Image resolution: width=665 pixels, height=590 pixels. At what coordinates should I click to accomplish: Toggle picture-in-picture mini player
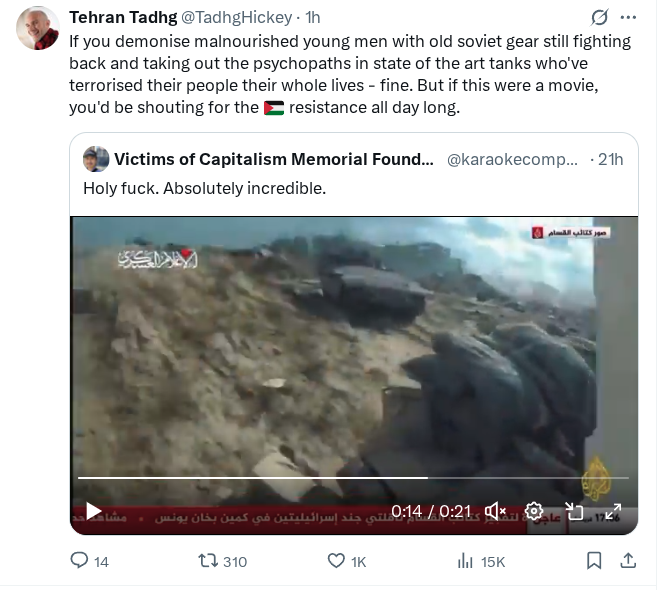(x=574, y=511)
